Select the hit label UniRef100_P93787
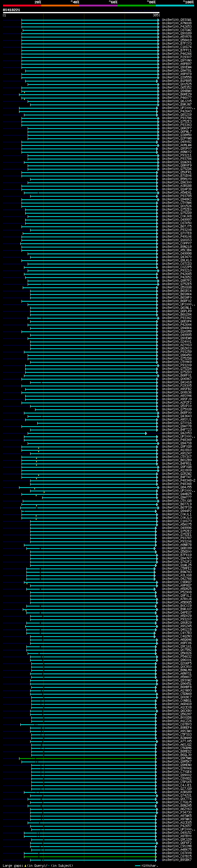The image size is (197, 868). (x=177, y=538)
